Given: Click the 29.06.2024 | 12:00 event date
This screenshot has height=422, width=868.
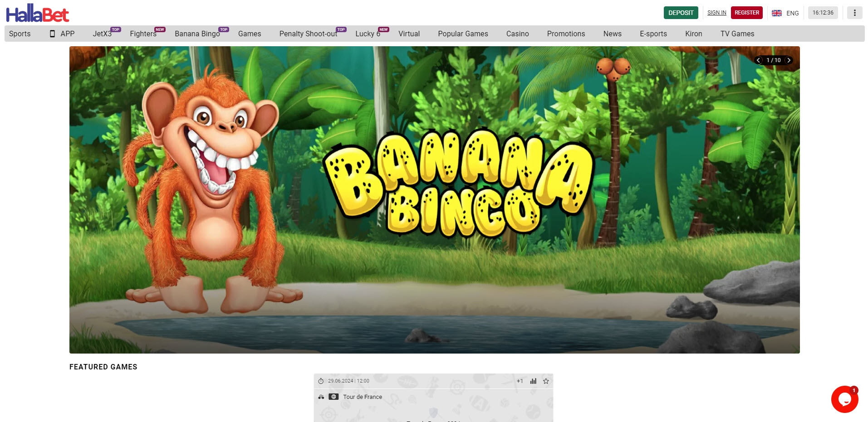Looking at the screenshot, I should pyautogui.click(x=348, y=381).
